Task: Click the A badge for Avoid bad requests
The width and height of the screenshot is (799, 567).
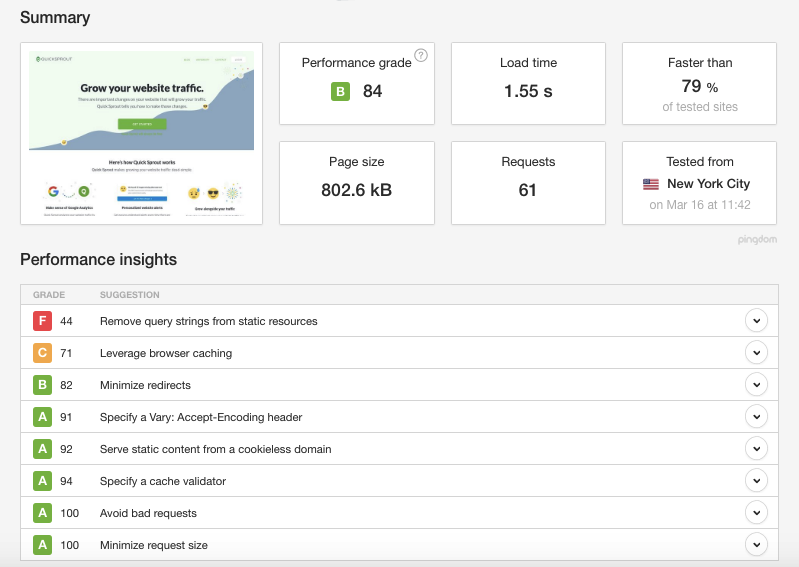Action: click(x=42, y=512)
